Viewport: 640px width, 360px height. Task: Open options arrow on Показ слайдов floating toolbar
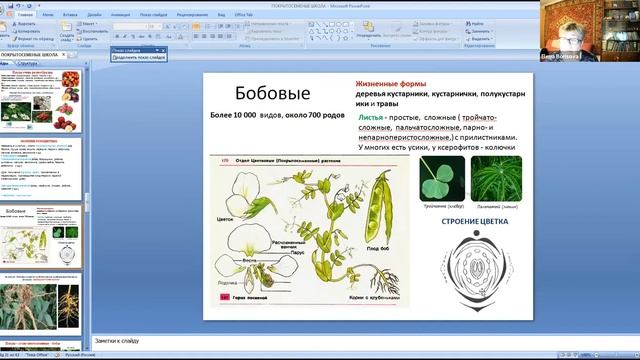point(157,50)
